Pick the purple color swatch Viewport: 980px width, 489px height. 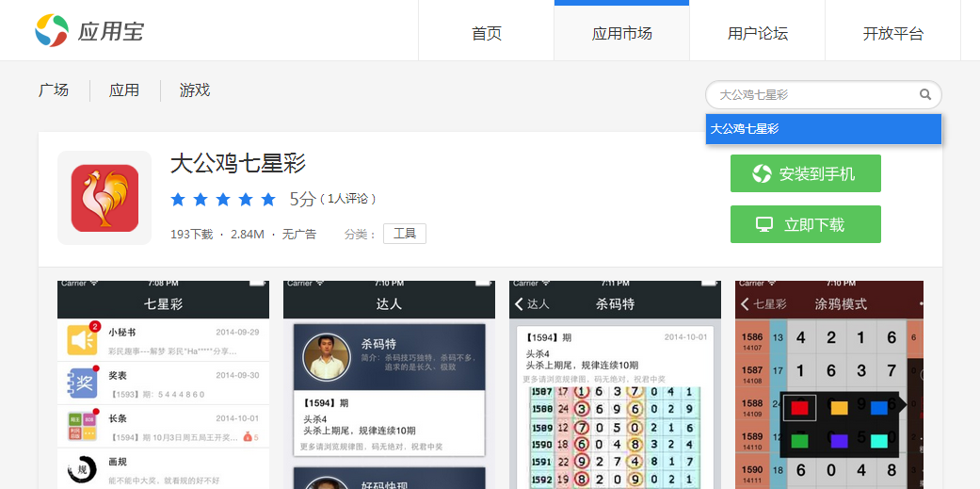[x=840, y=441]
